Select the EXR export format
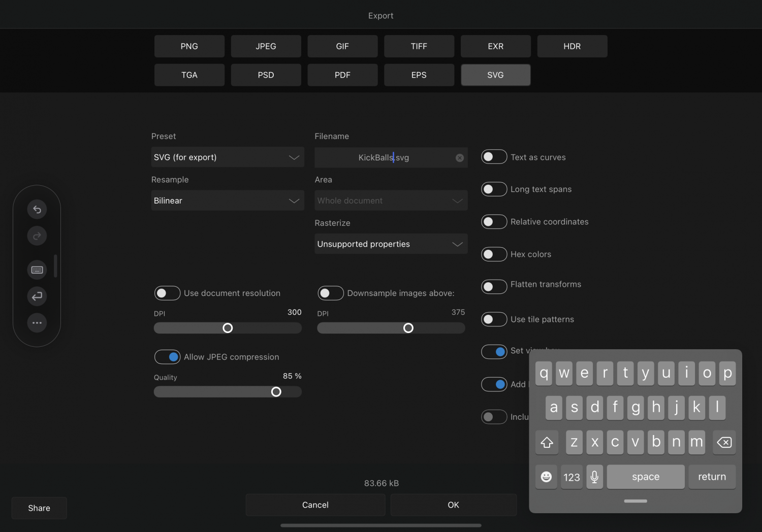The height and width of the screenshot is (532, 762). 496,46
